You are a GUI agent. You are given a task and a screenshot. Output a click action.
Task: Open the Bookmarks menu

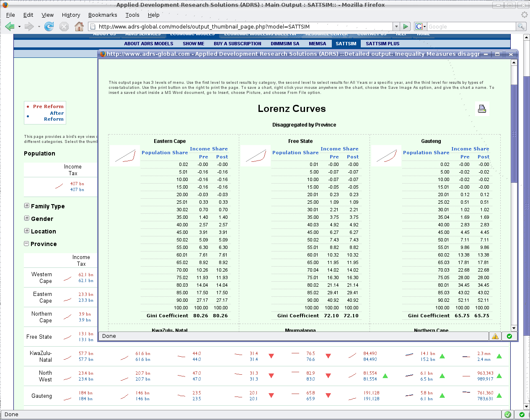coord(103,15)
